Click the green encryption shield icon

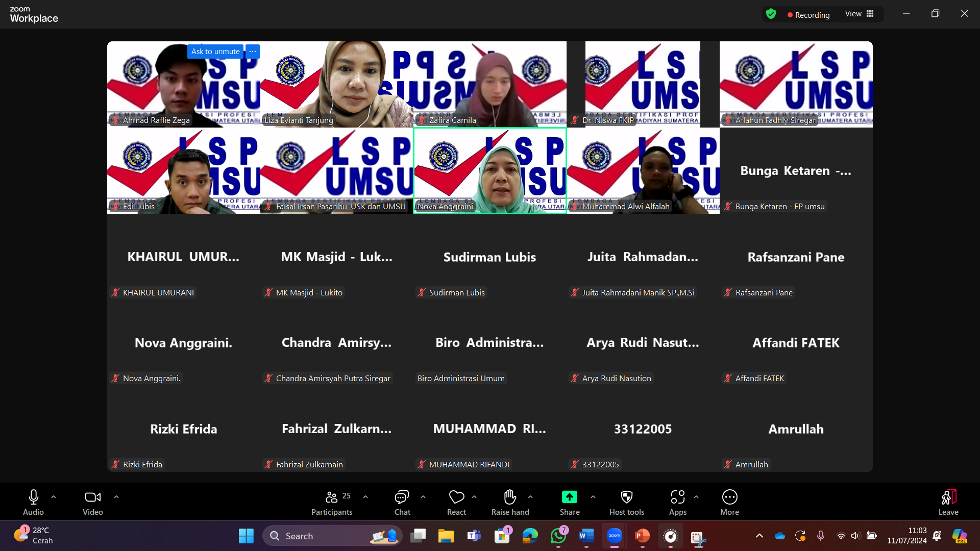771,14
